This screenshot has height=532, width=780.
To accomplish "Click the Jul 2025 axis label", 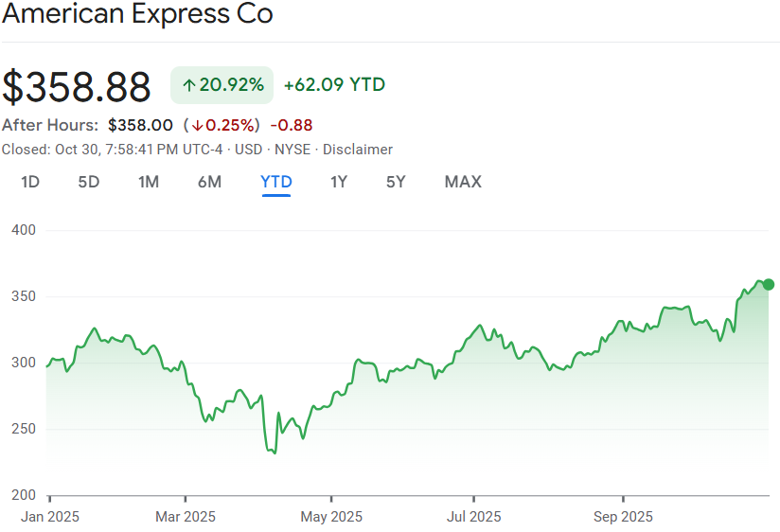I will click(x=474, y=517).
